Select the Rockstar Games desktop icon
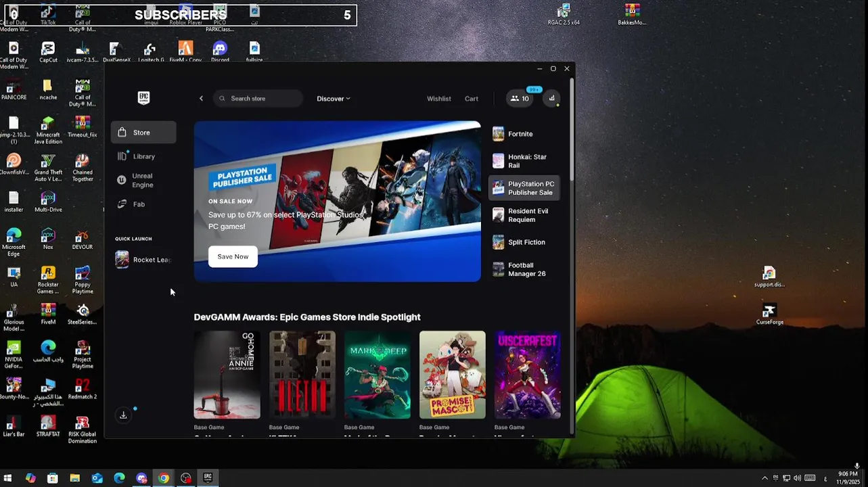This screenshot has width=868, height=487. pyautogui.click(x=48, y=280)
